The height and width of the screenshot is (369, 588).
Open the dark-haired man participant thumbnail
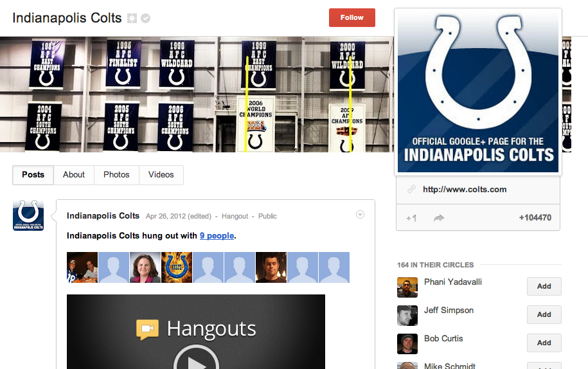point(271,267)
